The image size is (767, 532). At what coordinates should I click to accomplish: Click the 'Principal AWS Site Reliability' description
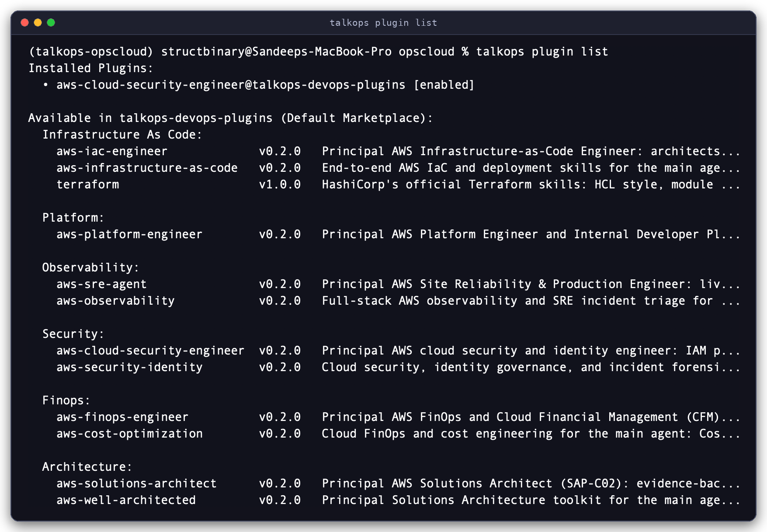(x=531, y=284)
